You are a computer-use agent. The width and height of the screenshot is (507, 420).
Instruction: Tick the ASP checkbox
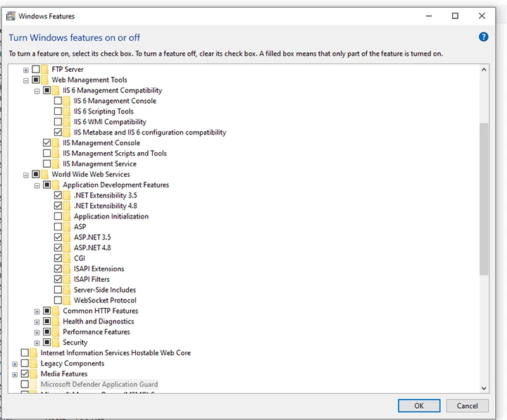pyautogui.click(x=58, y=226)
